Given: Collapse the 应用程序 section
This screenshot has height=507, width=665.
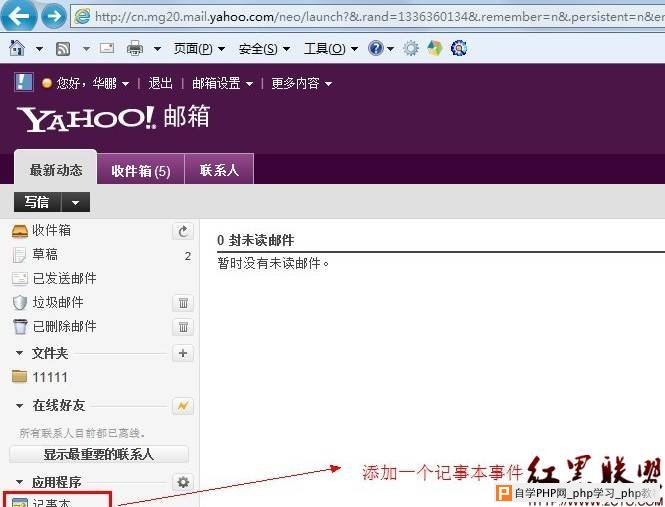Looking at the screenshot, I should point(19,482).
